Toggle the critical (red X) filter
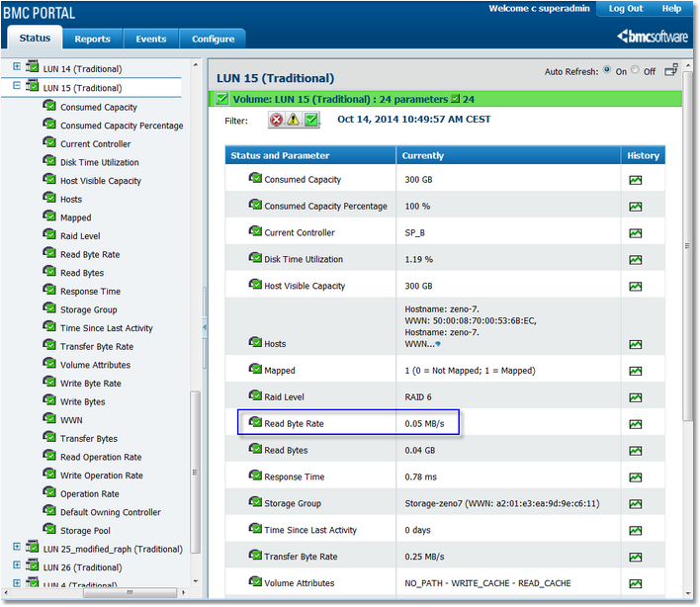The height and width of the screenshot is (607, 700). [276, 120]
